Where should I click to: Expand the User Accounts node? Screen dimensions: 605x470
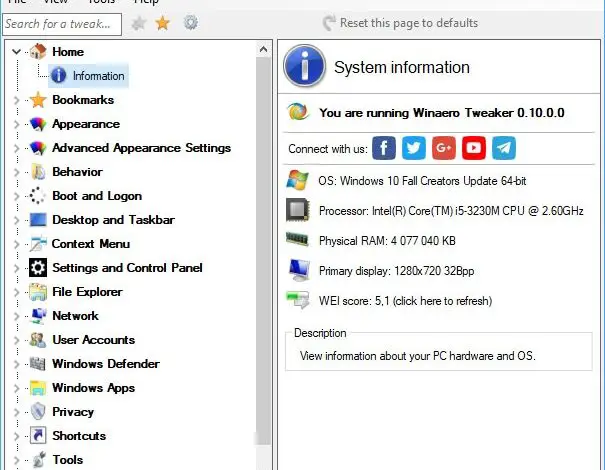coord(16,340)
